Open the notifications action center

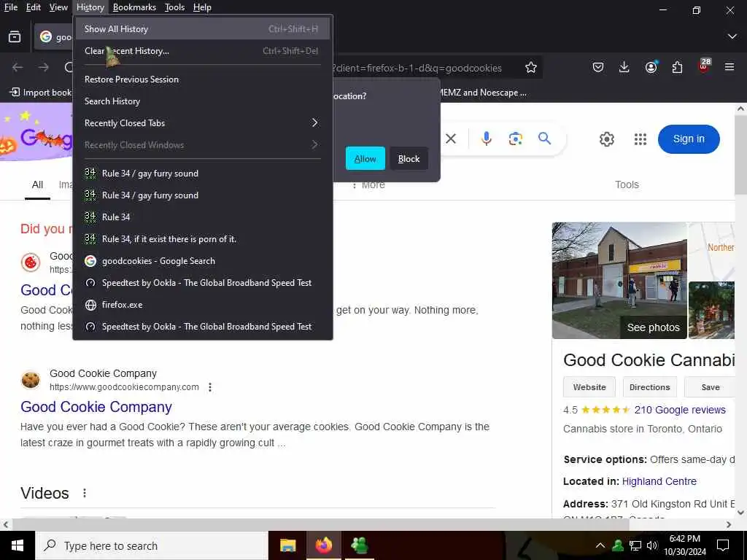point(723,545)
